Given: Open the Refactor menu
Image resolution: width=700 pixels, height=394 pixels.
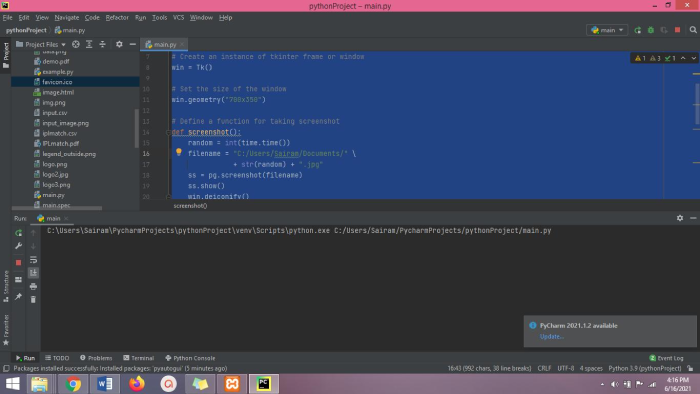Looking at the screenshot, I should [x=117, y=17].
